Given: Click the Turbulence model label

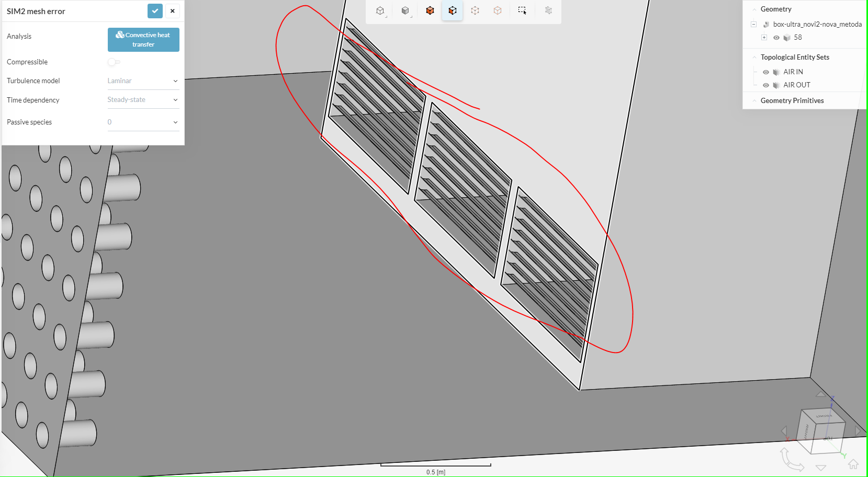Looking at the screenshot, I should (33, 81).
